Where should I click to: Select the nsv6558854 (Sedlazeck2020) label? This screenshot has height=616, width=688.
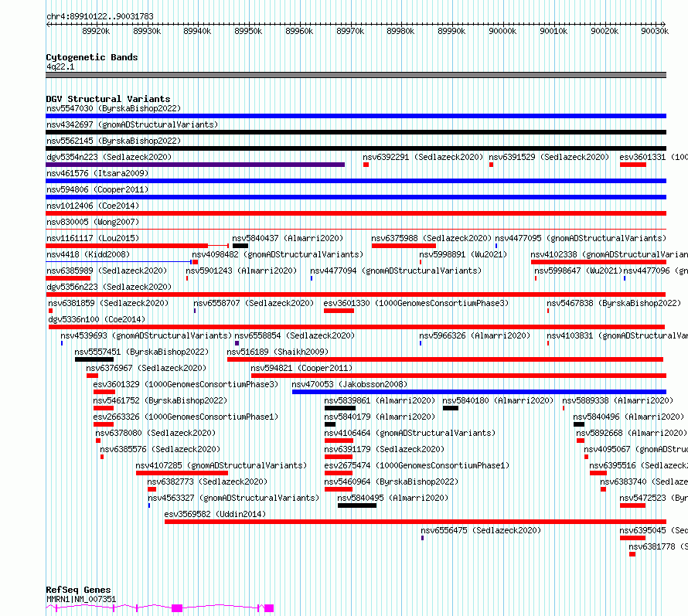pyautogui.click(x=295, y=335)
